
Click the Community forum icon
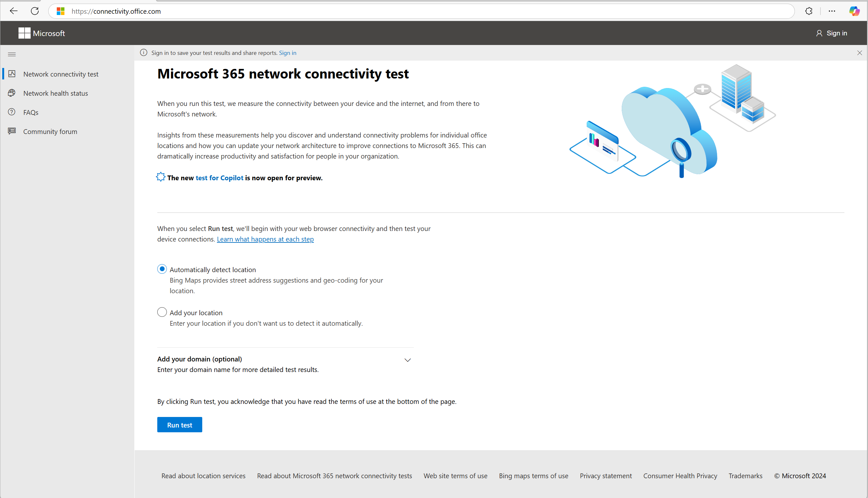pos(12,131)
